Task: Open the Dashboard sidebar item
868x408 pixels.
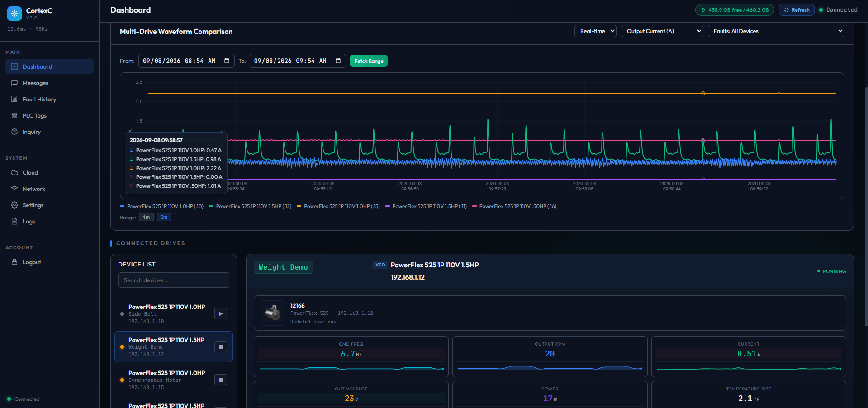Action: 49,66
